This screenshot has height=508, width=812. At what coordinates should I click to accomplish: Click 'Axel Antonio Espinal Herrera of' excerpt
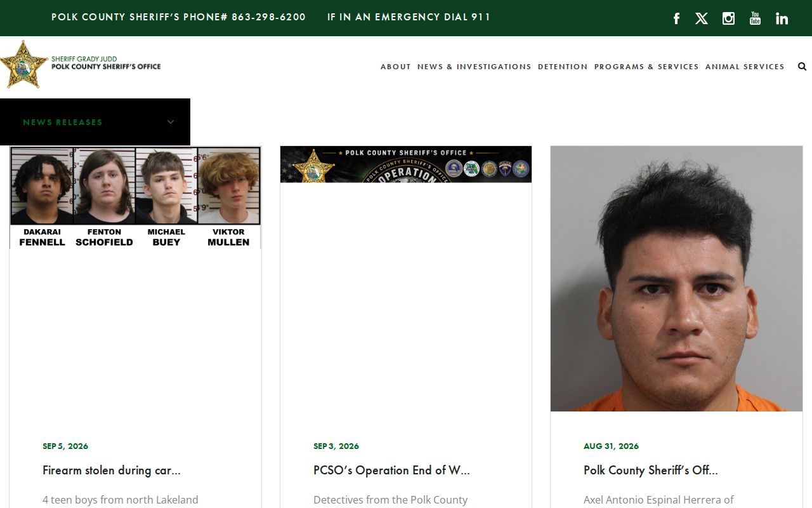[658, 500]
